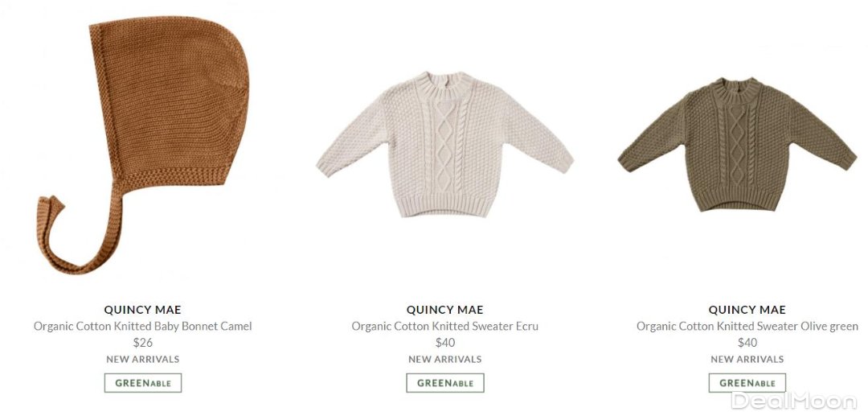Image resolution: width=868 pixels, height=420 pixels.
Task: Click the Quincy Mae brand above the olive sweater
Action: [747, 310]
